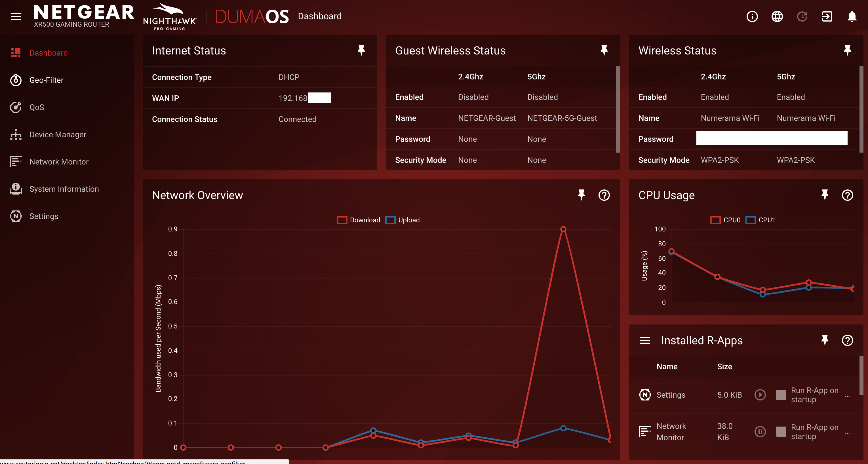Image resolution: width=868 pixels, height=464 pixels.
Task: Open the hamburger navigation menu
Action: [16, 16]
